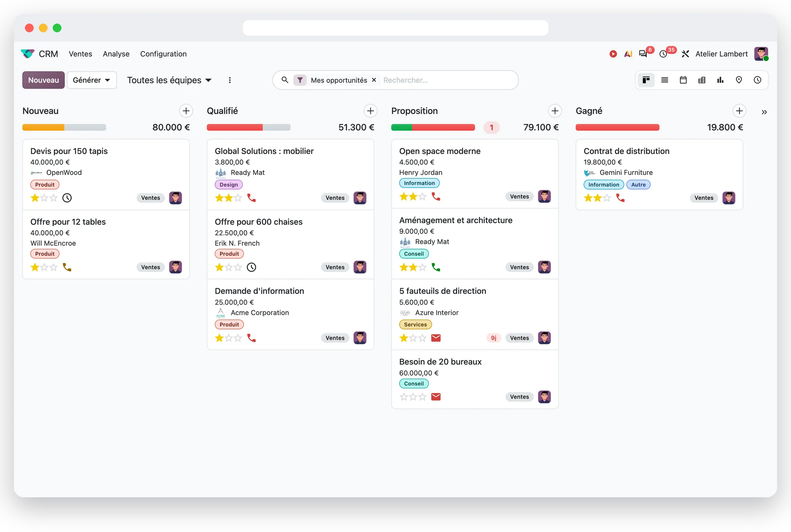Click phone icon on Global Solutions card
The height and width of the screenshot is (532, 791).
[252, 198]
